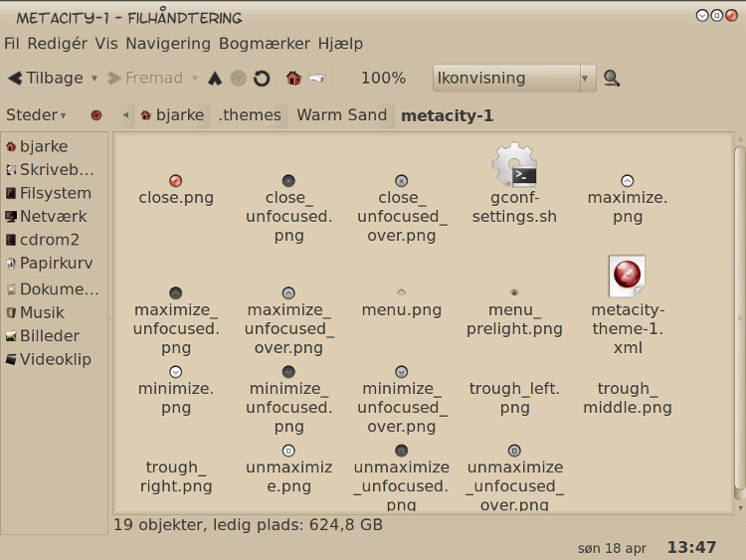Select the close.png file icon

pos(175,181)
